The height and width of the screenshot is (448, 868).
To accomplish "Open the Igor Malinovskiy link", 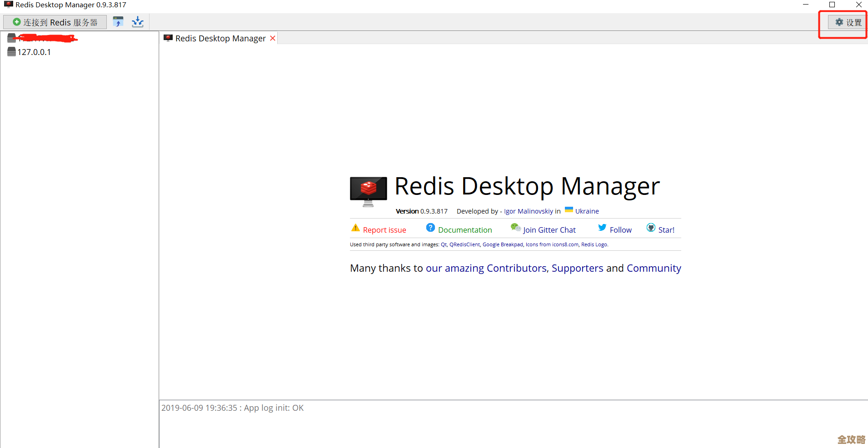I will click(528, 211).
